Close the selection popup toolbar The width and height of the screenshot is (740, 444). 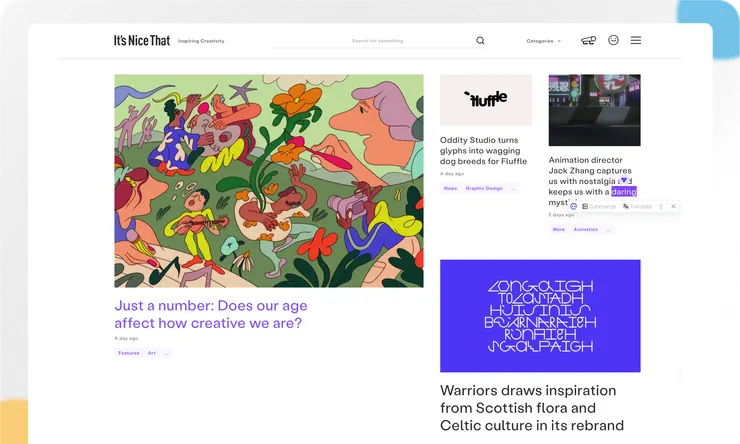[x=673, y=206]
